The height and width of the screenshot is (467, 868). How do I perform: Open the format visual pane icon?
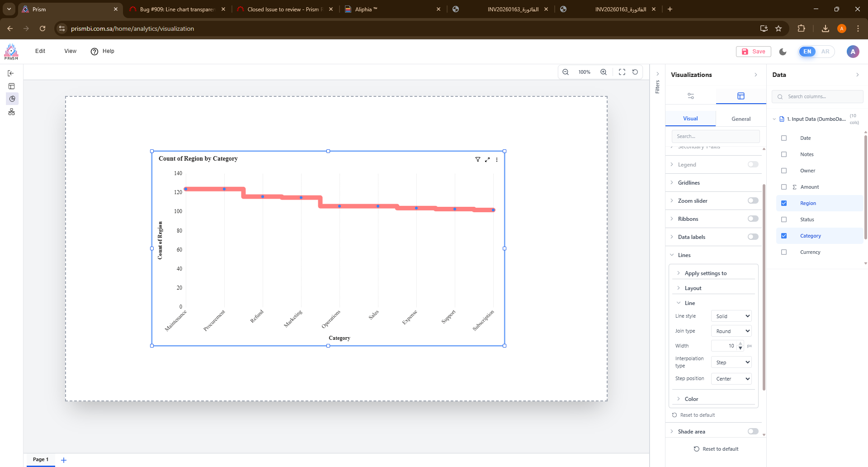[741, 96]
